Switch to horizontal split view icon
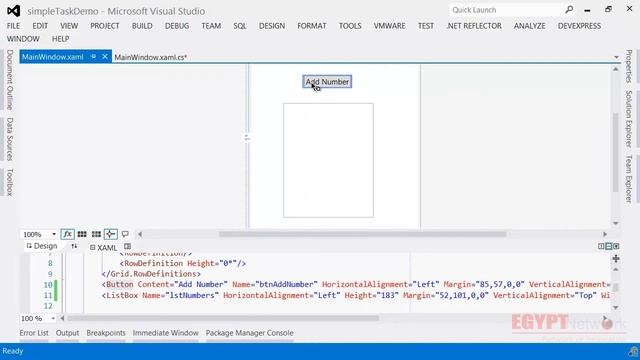 tap(609, 246)
